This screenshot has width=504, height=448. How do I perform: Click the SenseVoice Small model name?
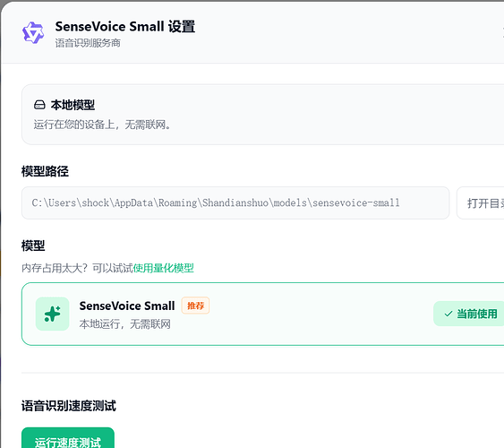(x=127, y=306)
